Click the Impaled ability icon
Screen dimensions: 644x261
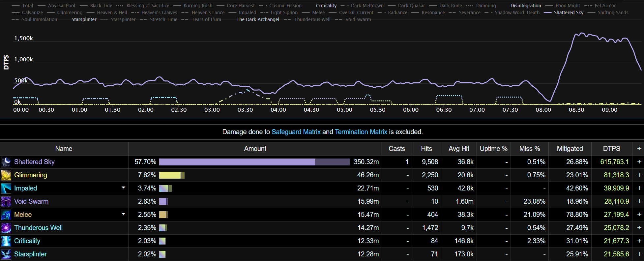(x=6, y=188)
